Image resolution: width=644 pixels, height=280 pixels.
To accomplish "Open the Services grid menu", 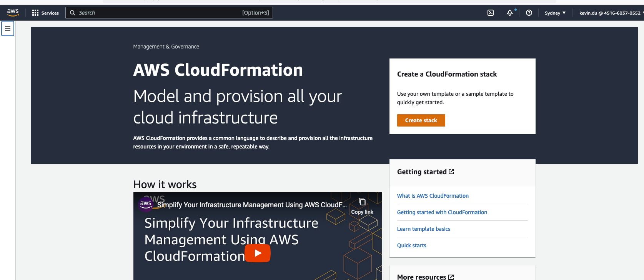I will click(x=35, y=13).
